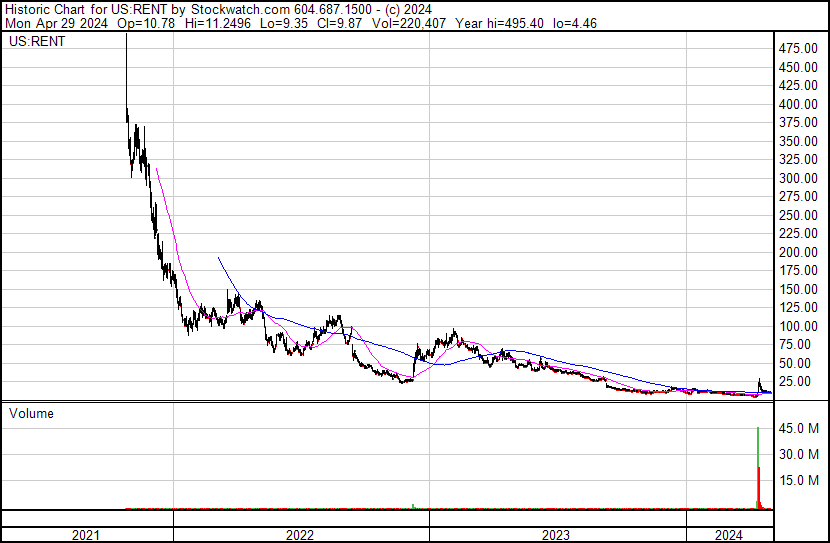Image resolution: width=830 pixels, height=543 pixels.
Task: Click the 300.00 price axis label
Action: (x=798, y=178)
